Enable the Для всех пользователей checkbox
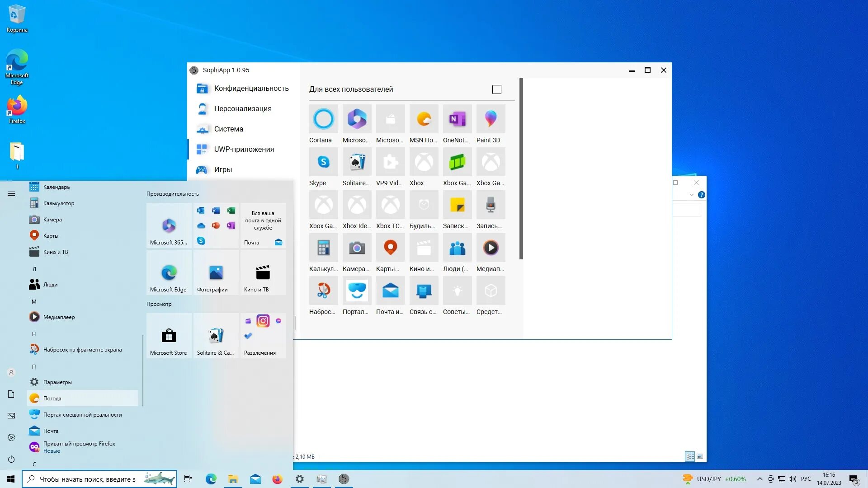This screenshot has height=488, width=868. (x=496, y=89)
